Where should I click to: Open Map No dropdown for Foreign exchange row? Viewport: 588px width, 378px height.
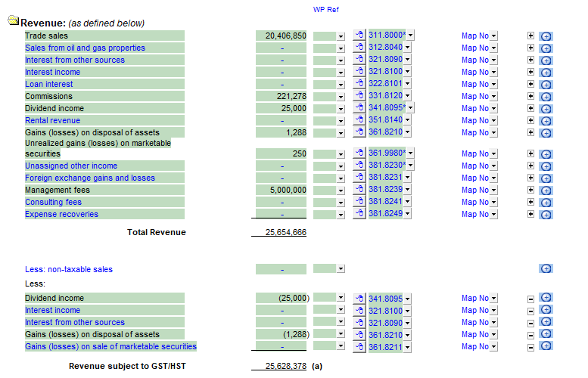click(494, 178)
